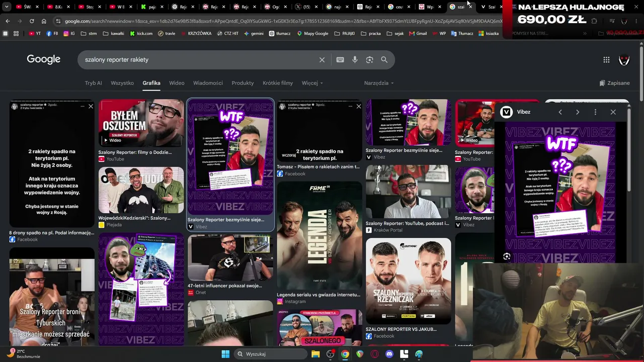644x362 pixels.
Task: Open the kawałki bookmarks folder
Action: point(113,33)
